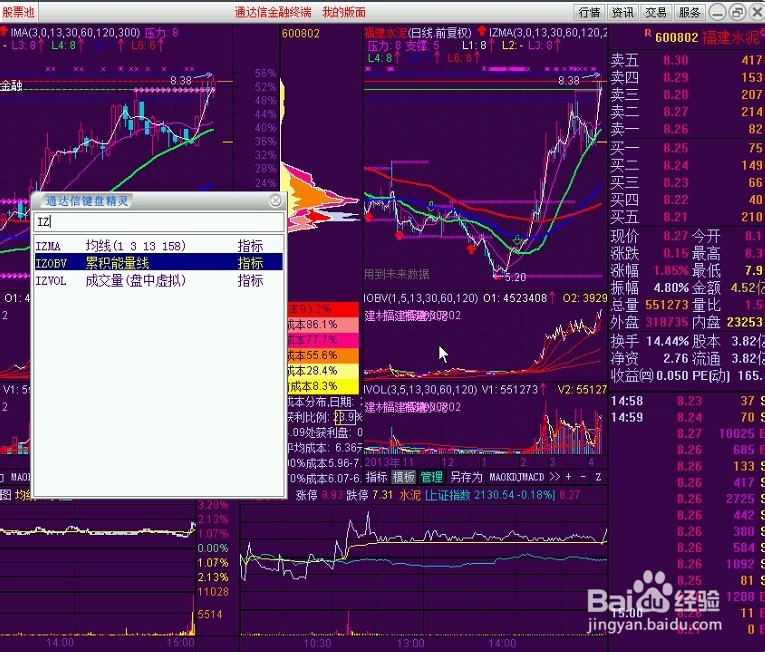Open the 服务 menu
The width and height of the screenshot is (765, 652).
point(689,12)
